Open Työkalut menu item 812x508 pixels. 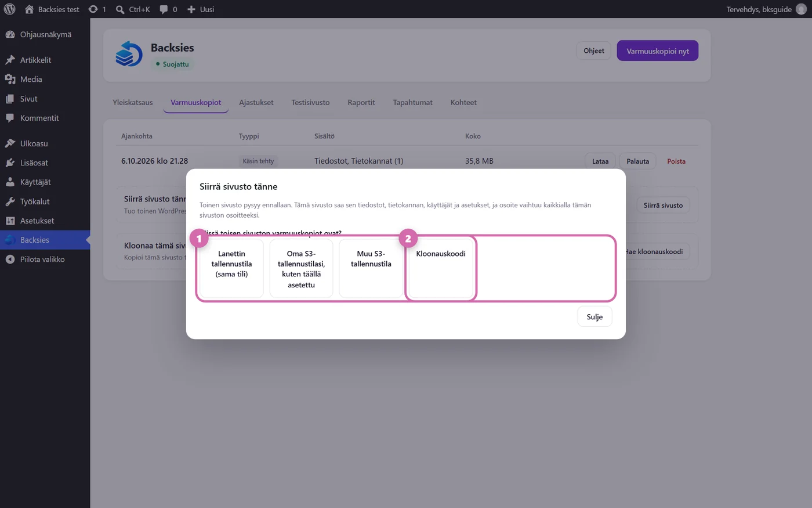[x=45, y=201]
